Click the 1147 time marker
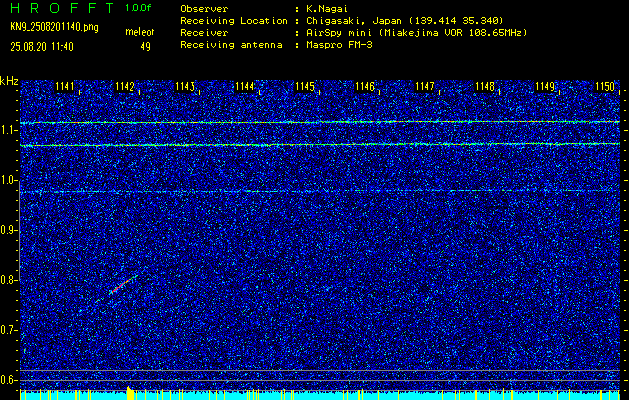 pos(424,87)
